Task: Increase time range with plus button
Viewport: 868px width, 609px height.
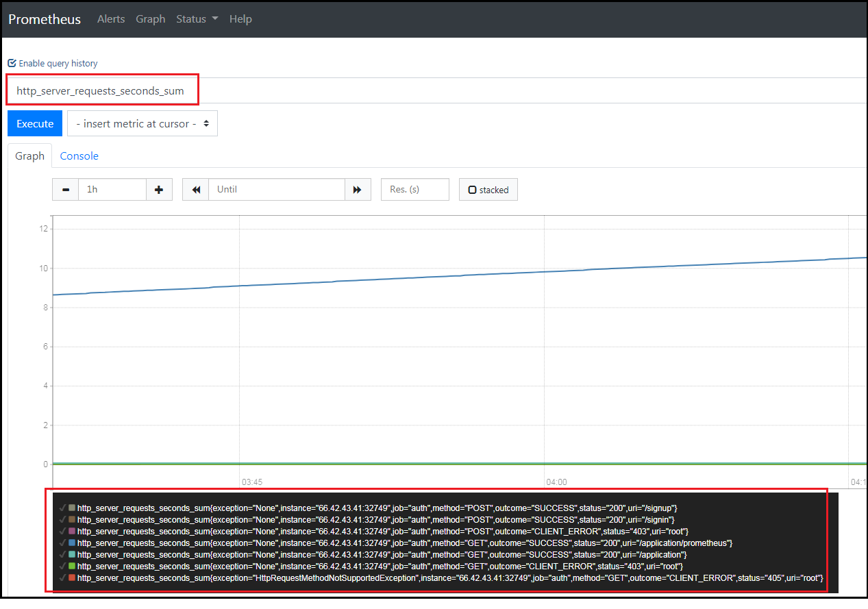Action: [159, 190]
